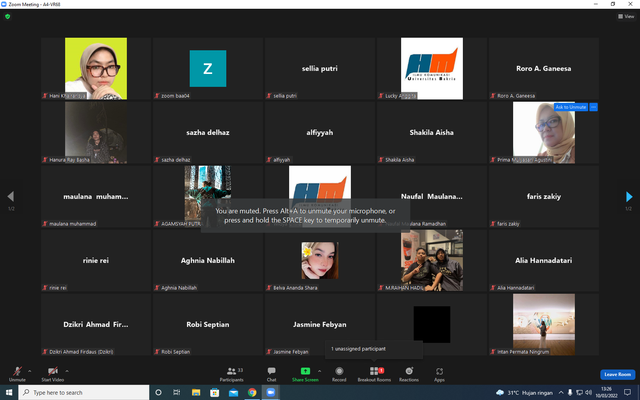Open network settings tray icon
The image size is (640, 400).
click(579, 393)
